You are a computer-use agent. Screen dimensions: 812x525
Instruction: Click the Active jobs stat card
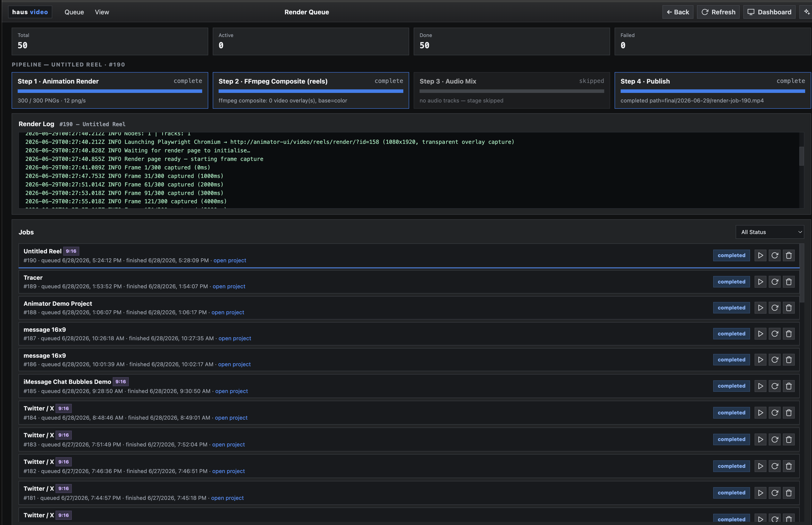[311, 41]
